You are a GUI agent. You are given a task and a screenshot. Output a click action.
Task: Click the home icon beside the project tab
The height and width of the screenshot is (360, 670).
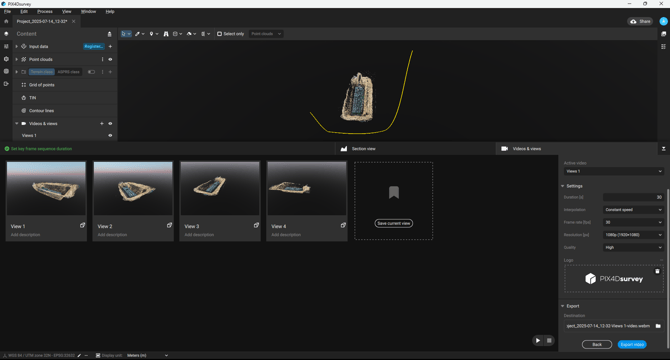6,21
